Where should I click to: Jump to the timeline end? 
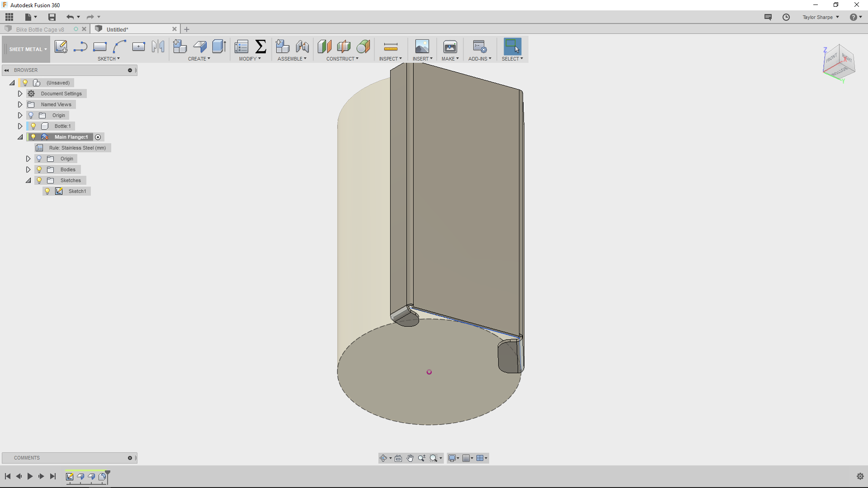point(53,476)
